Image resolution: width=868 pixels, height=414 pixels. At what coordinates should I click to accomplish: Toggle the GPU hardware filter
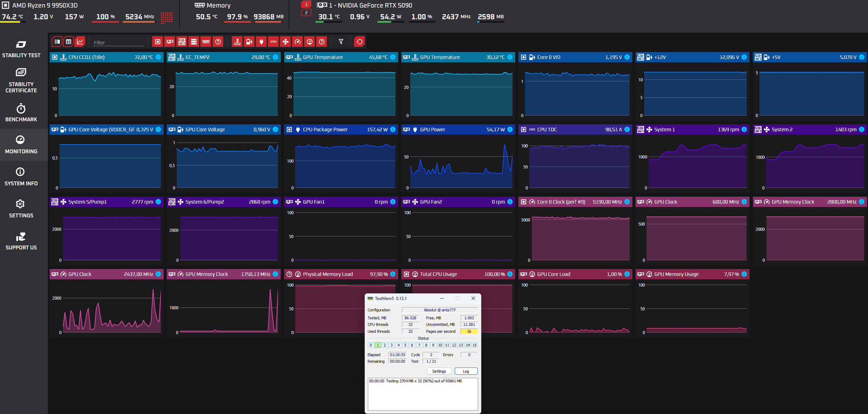170,42
